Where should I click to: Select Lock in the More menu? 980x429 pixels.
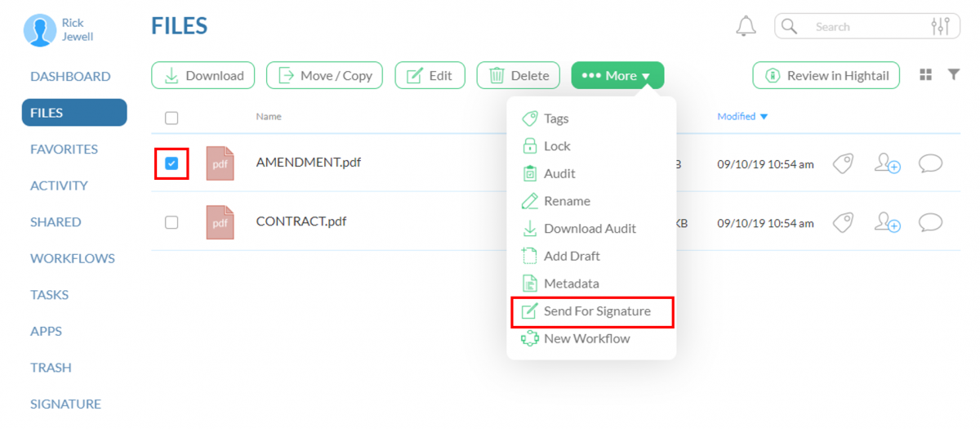pyautogui.click(x=557, y=146)
